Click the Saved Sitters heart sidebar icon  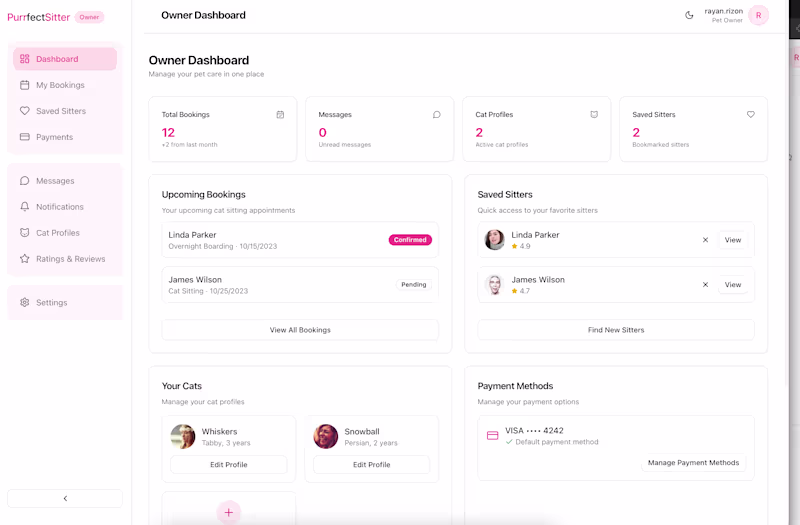tap(24, 111)
